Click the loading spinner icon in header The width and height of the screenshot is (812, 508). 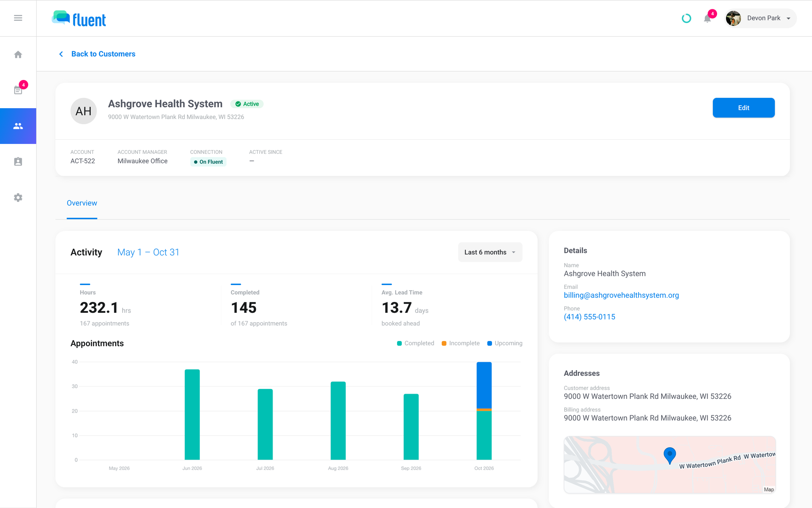tap(687, 18)
